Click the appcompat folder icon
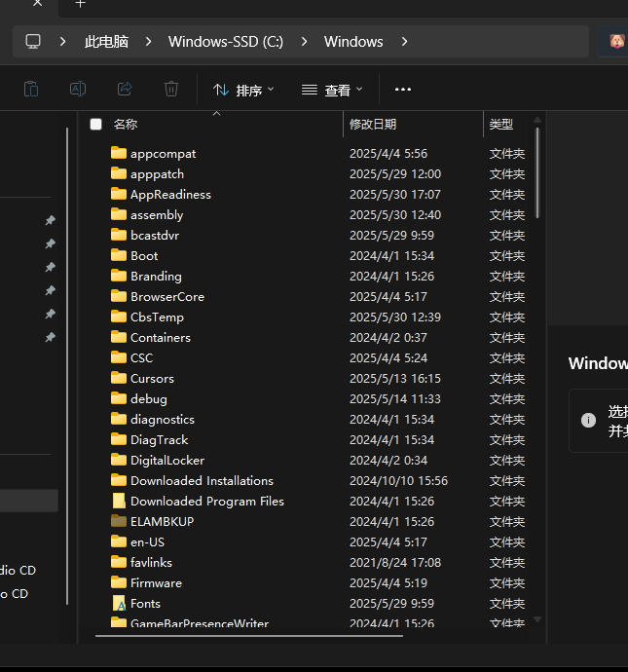This screenshot has height=672, width=628. [x=119, y=153]
